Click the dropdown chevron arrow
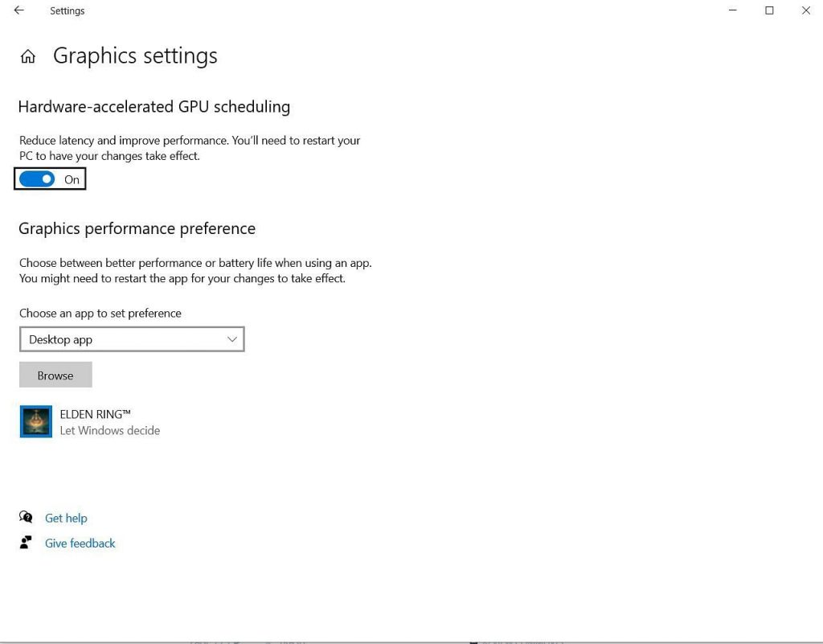 (x=232, y=339)
